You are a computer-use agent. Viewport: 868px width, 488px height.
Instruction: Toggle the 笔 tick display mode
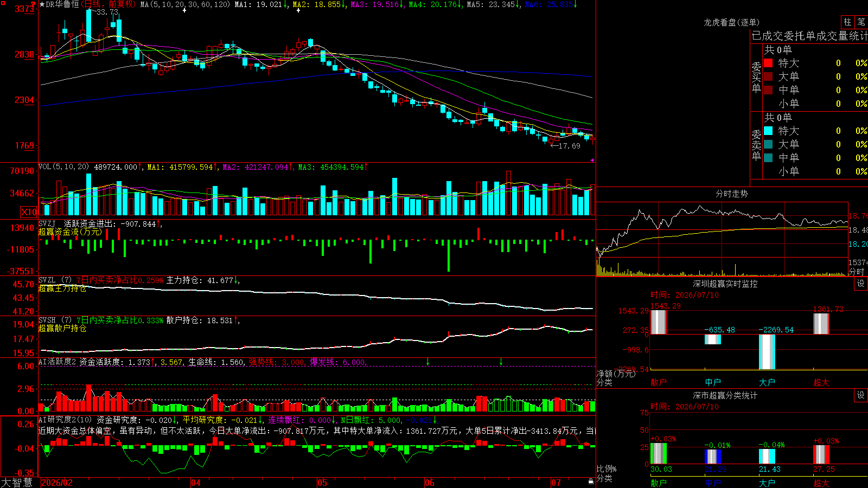pyautogui.click(x=861, y=22)
